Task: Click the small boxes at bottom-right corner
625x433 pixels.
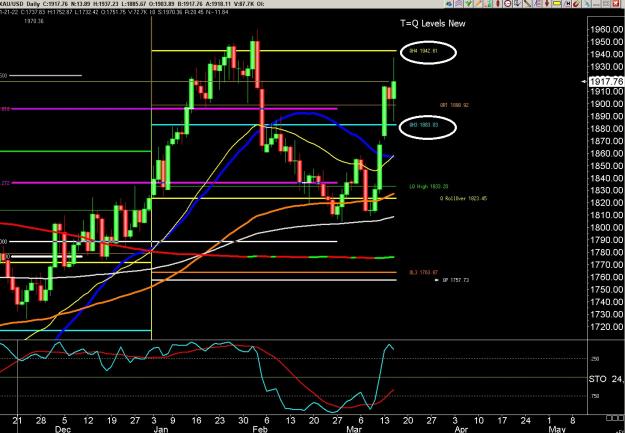Action: click(614, 418)
